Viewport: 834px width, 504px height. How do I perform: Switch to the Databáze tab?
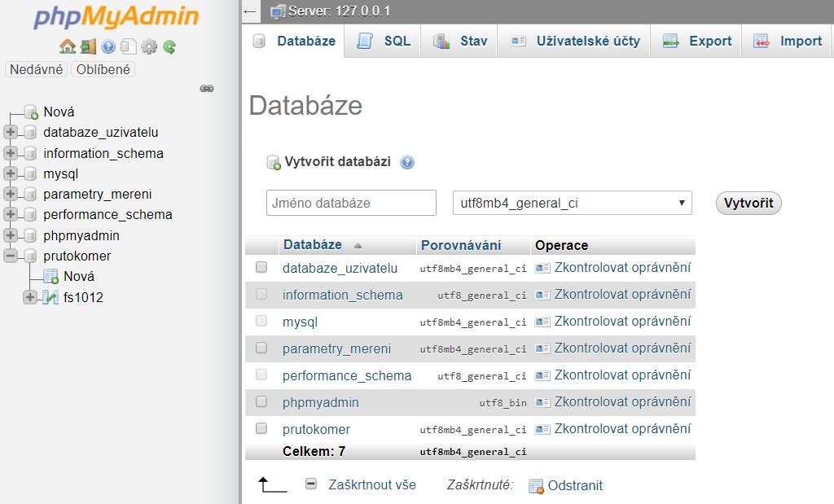click(x=294, y=41)
